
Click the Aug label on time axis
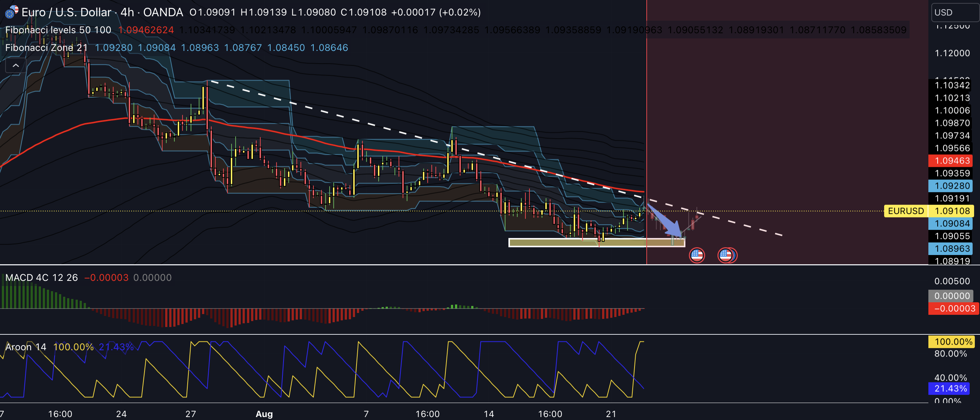(x=264, y=414)
